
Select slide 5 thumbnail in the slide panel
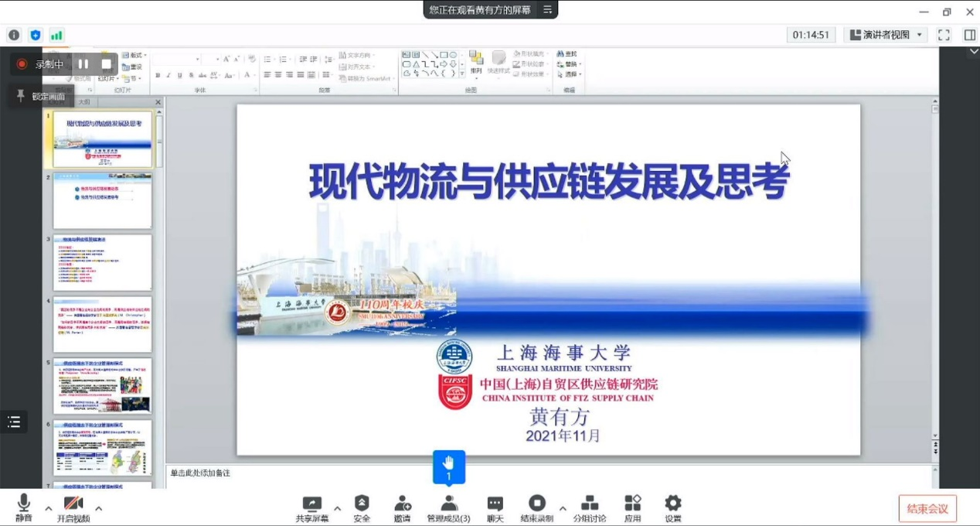(103, 386)
